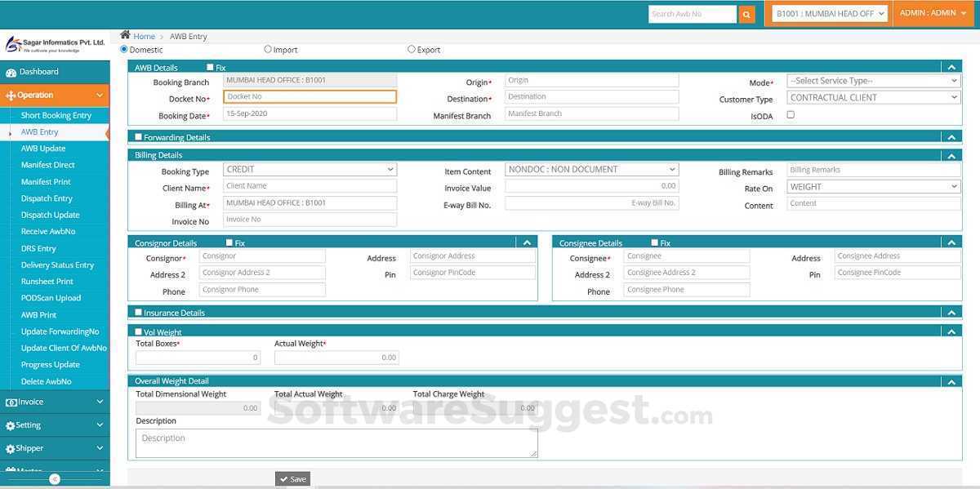Collapse the Forwarding Details panel chevron
The height and width of the screenshot is (489, 980).
[951, 137]
